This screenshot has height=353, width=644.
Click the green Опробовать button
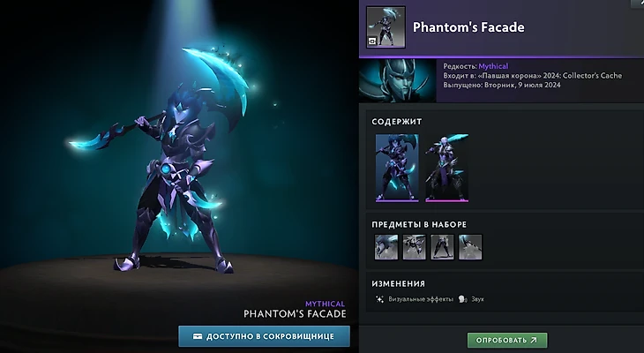click(507, 341)
